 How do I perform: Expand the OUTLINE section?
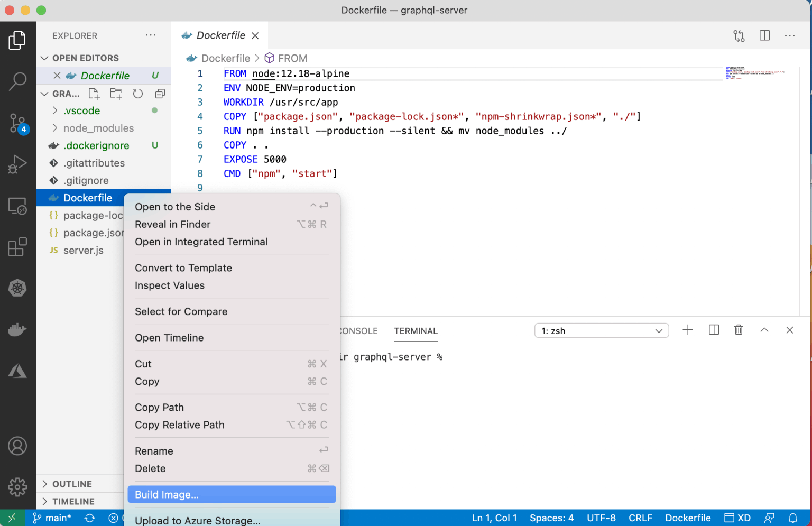[x=72, y=484]
